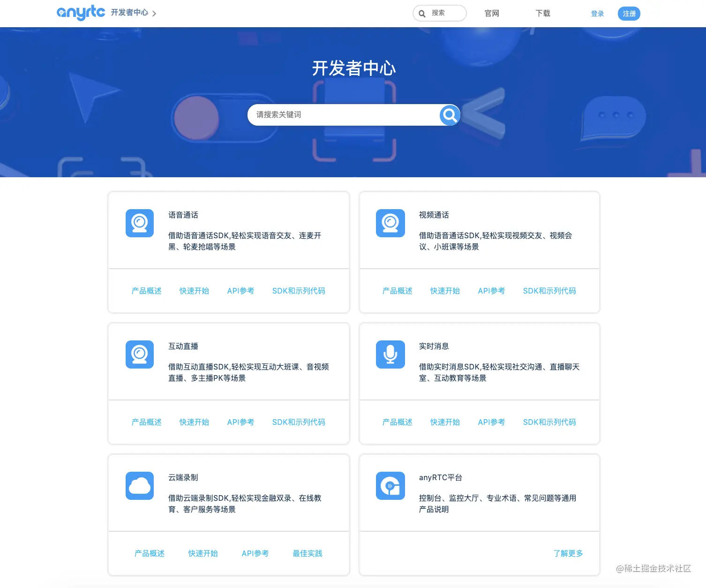Click the 云端录制 description text
This screenshot has width=706, height=588.
(245, 504)
